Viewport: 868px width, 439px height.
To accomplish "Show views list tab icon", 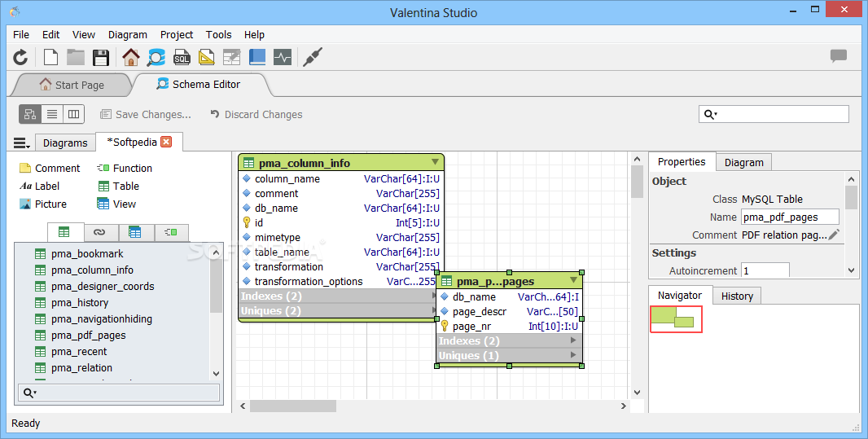I will (x=134, y=232).
